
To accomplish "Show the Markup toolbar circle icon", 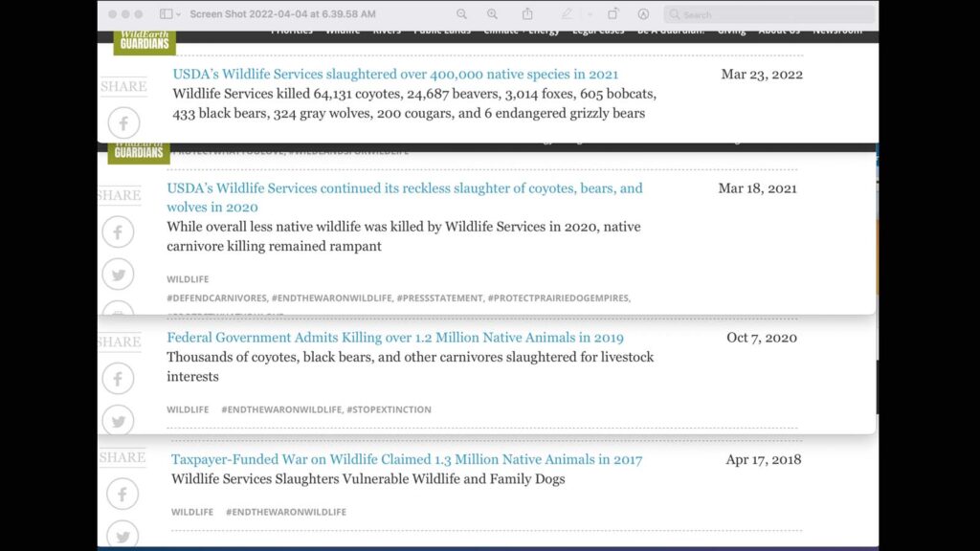I will [x=643, y=13].
